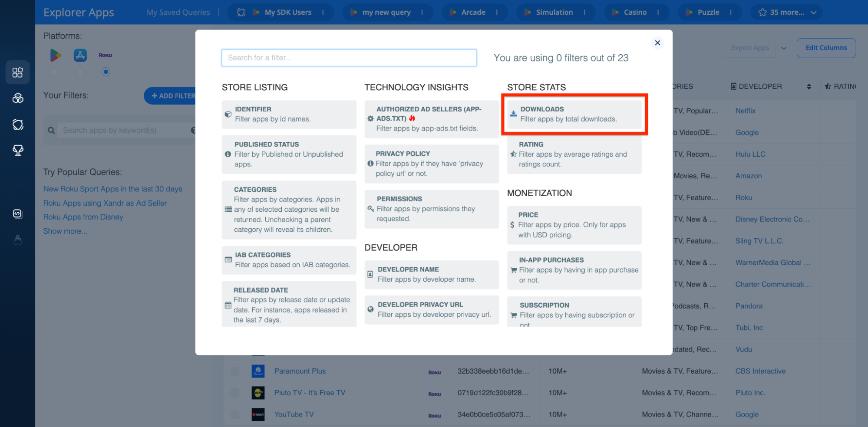Pick the Categories filter card
868x427 pixels.
pos(289,210)
